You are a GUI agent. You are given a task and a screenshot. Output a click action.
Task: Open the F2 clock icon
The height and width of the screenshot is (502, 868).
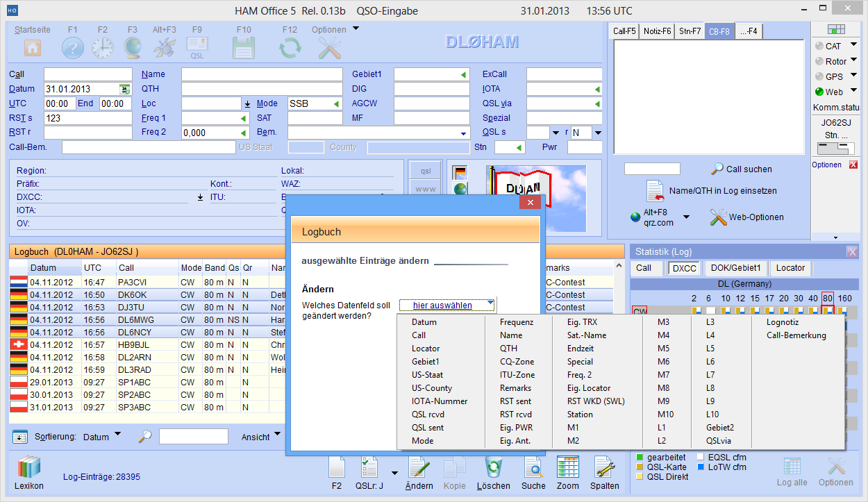[103, 48]
